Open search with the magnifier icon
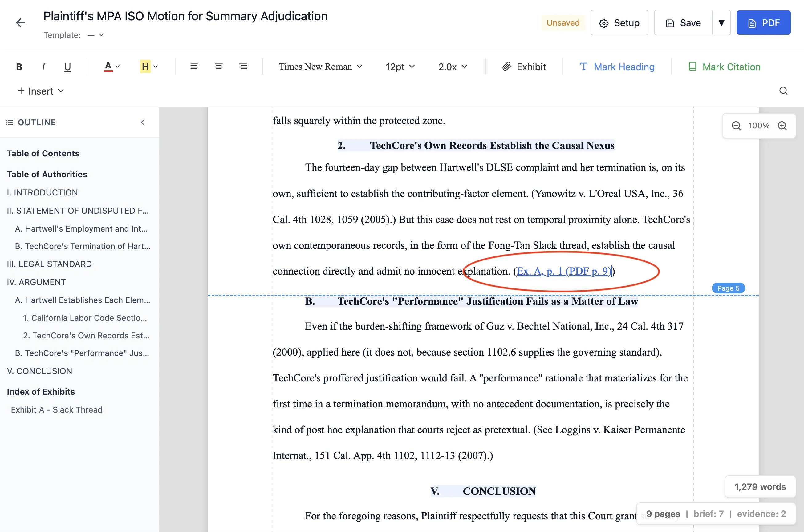The image size is (804, 532). [783, 91]
